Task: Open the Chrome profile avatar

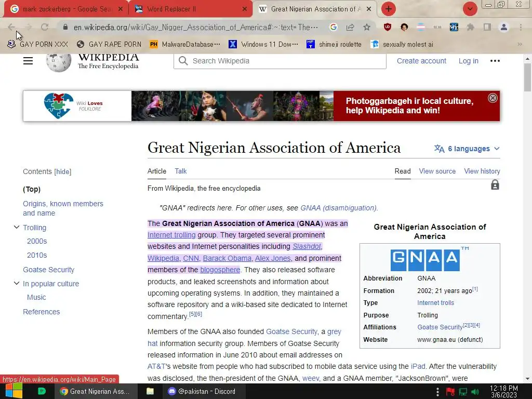Action: pyautogui.click(x=504, y=27)
